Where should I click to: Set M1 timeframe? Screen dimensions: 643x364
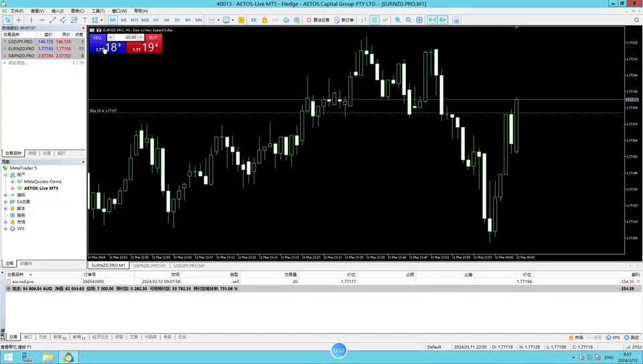(x=113, y=20)
